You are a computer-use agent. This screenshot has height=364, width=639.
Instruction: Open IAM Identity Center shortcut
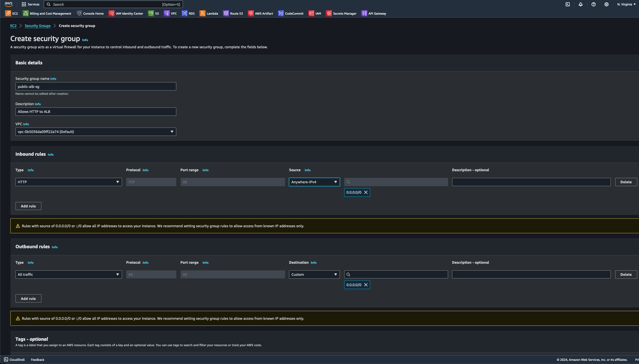(x=126, y=14)
